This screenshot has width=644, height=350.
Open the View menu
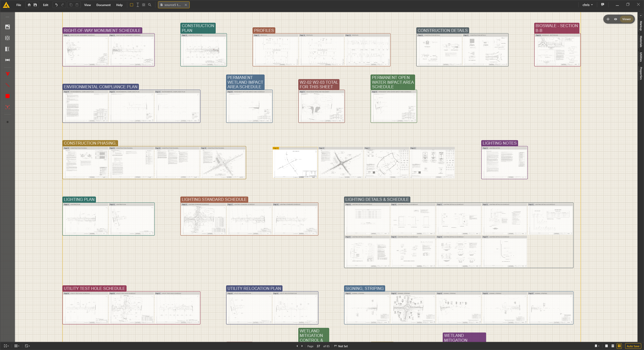88,5
